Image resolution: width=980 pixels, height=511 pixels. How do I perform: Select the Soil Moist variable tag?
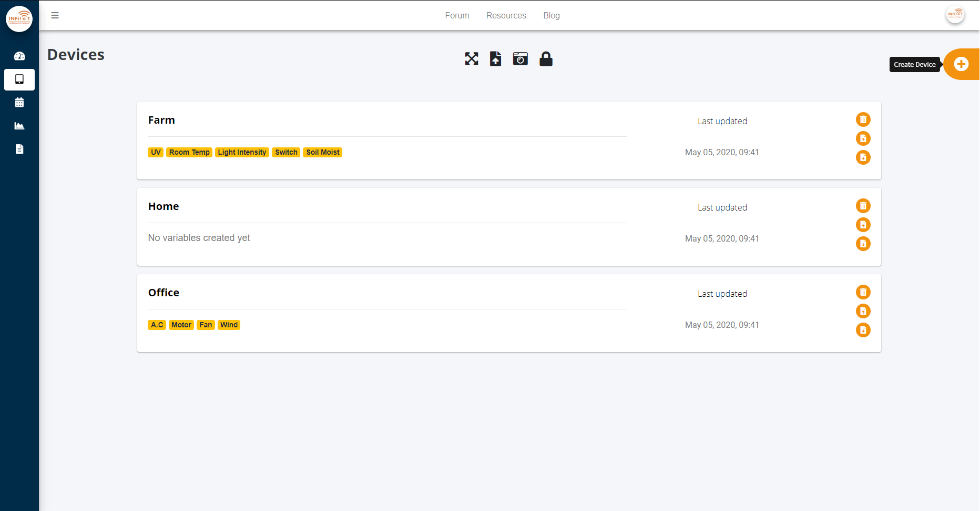tap(323, 152)
